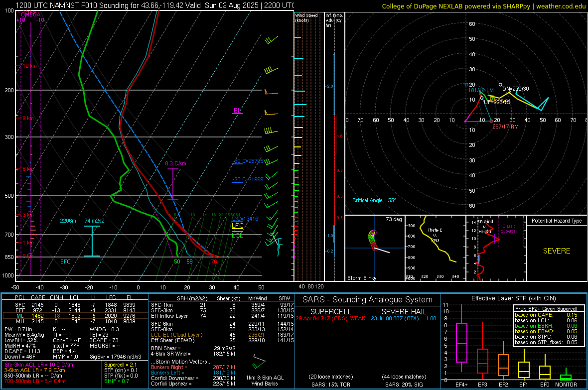Click the LFC label on the skew-T
The height and width of the screenshot is (390, 588).
pos(238,225)
